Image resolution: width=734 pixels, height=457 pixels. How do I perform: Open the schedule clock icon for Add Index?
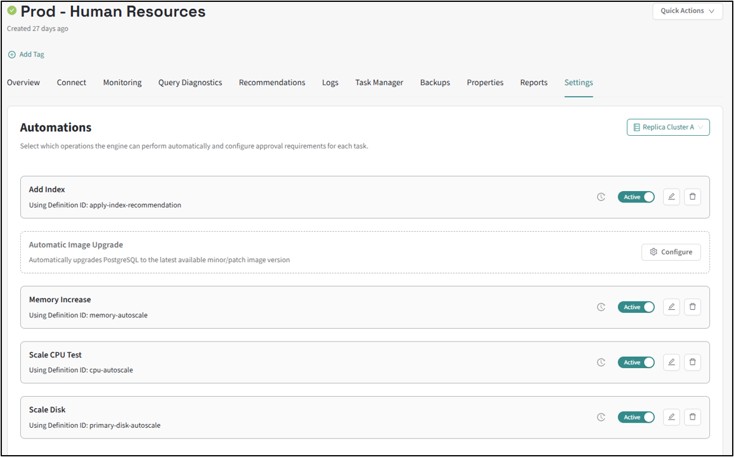point(601,197)
